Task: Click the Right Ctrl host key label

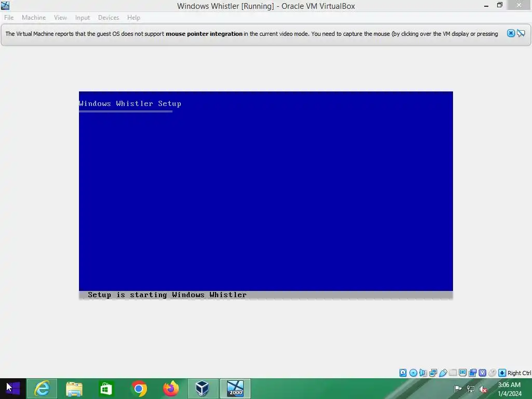Action: 520,373
